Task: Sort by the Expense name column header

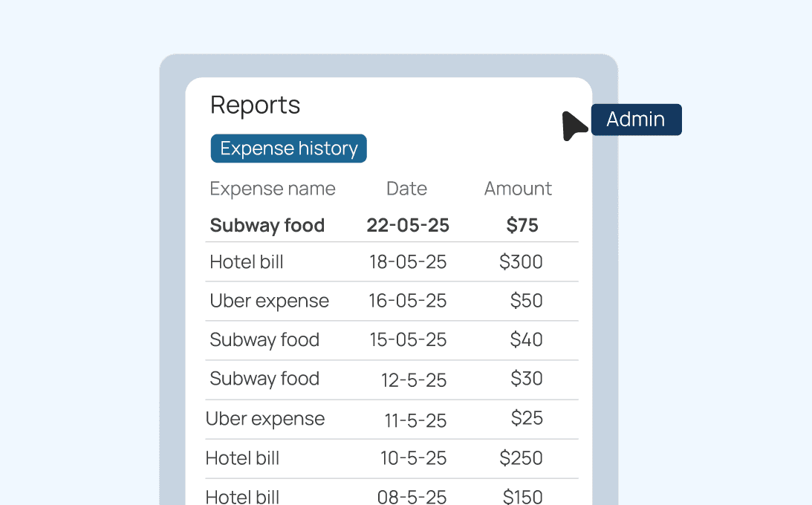Action: click(x=272, y=189)
